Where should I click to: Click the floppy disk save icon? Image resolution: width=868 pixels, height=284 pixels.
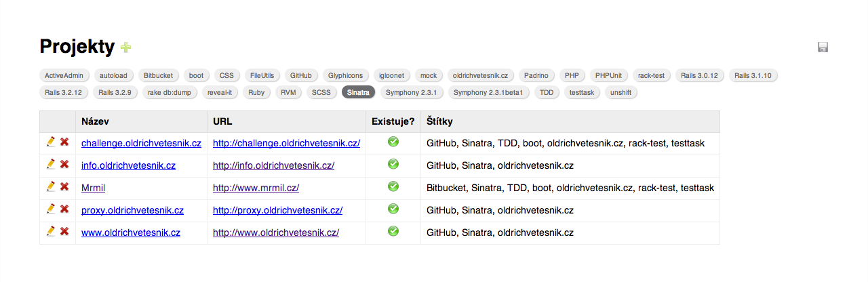coord(823,47)
